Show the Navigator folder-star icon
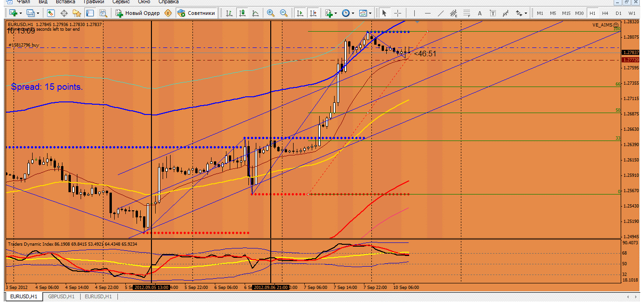The height and width of the screenshot is (302, 644). pos(77,13)
